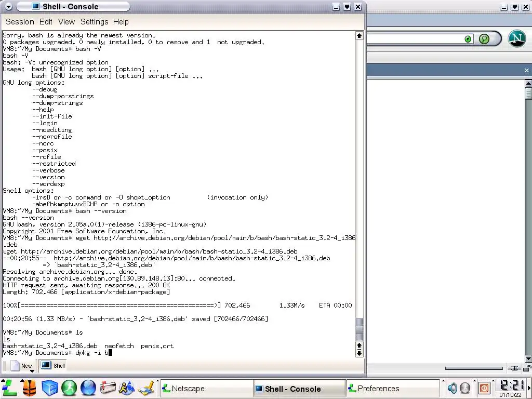
Task: Click the --version option line
Action: (x=48, y=177)
